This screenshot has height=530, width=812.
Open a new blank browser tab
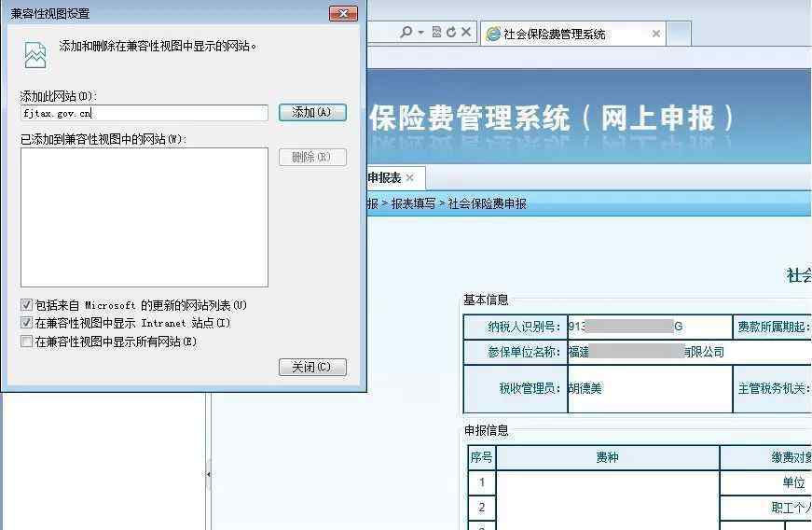coord(680,34)
